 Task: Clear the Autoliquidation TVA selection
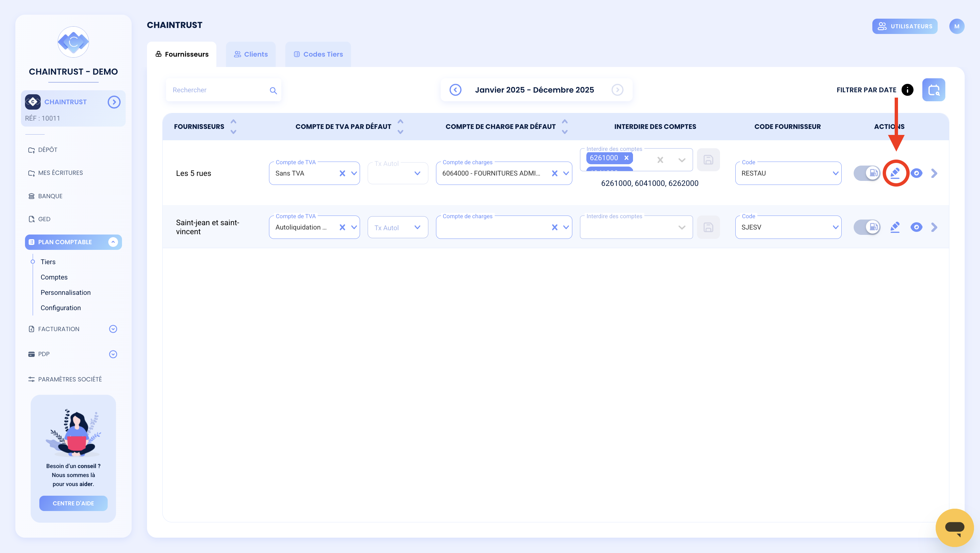(x=342, y=228)
